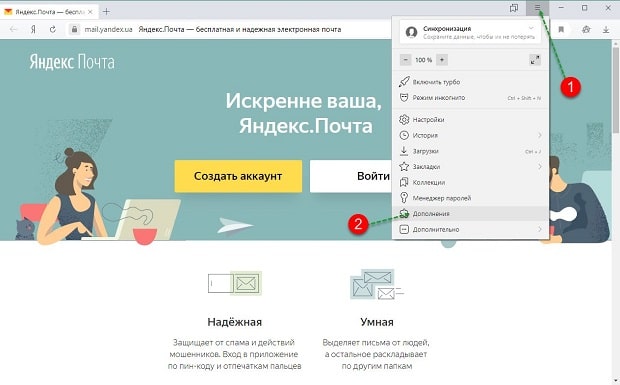Reload the page
Image resolution: width=620 pixels, height=385 pixels.
coord(53,29)
